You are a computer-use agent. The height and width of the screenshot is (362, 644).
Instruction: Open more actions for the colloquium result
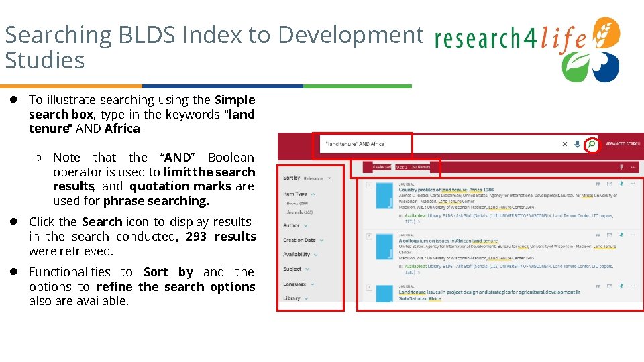[633, 235]
